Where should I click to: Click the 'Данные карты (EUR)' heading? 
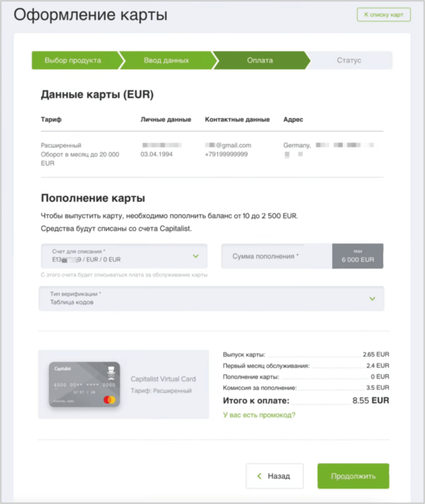(97, 94)
